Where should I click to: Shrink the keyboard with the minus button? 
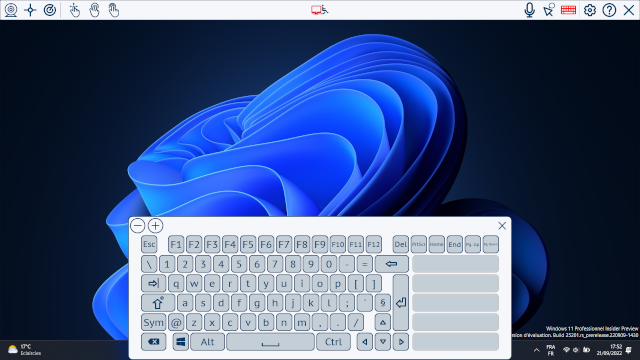click(x=138, y=225)
